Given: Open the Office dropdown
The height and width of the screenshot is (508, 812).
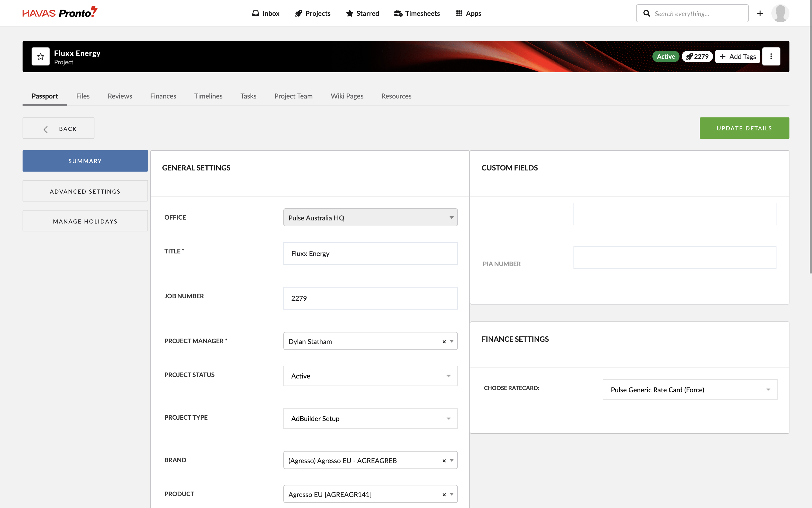Looking at the screenshot, I should coord(370,218).
